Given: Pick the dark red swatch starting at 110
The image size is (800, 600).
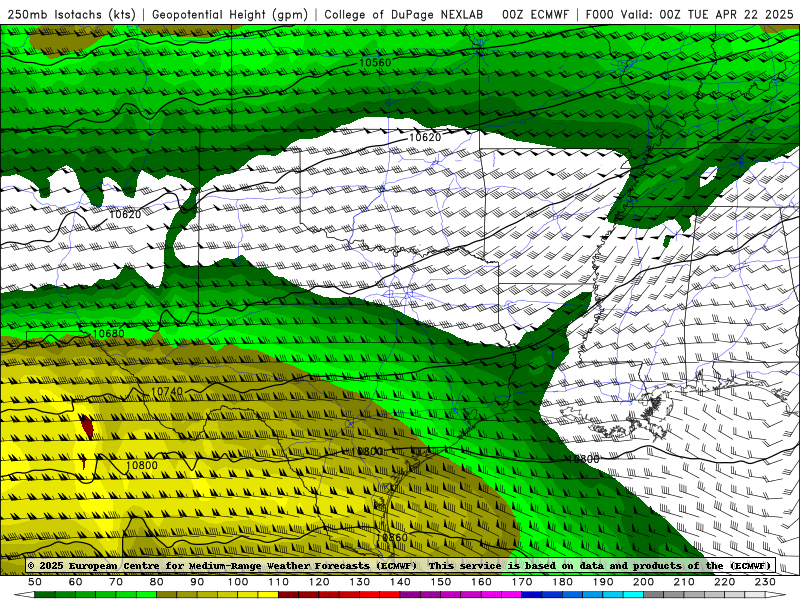Looking at the screenshot, I should point(288,594).
